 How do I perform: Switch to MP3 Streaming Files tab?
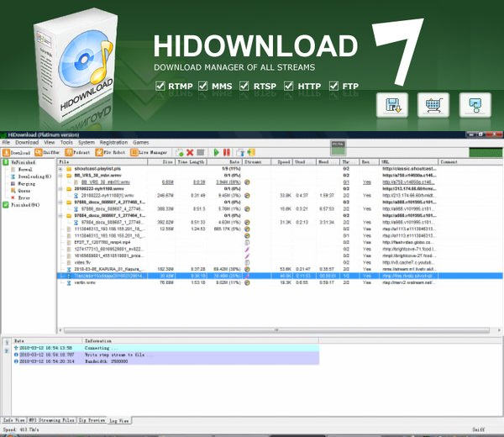tap(51, 420)
